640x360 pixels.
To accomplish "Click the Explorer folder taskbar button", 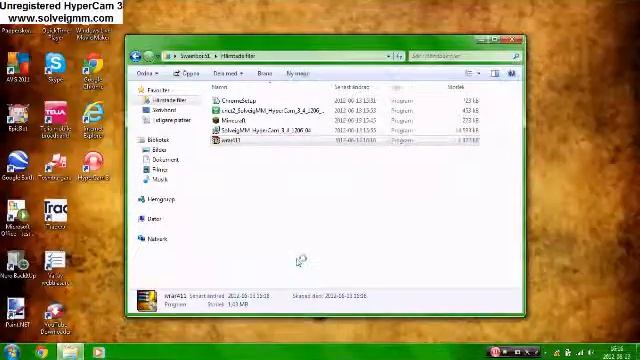I will [70, 352].
